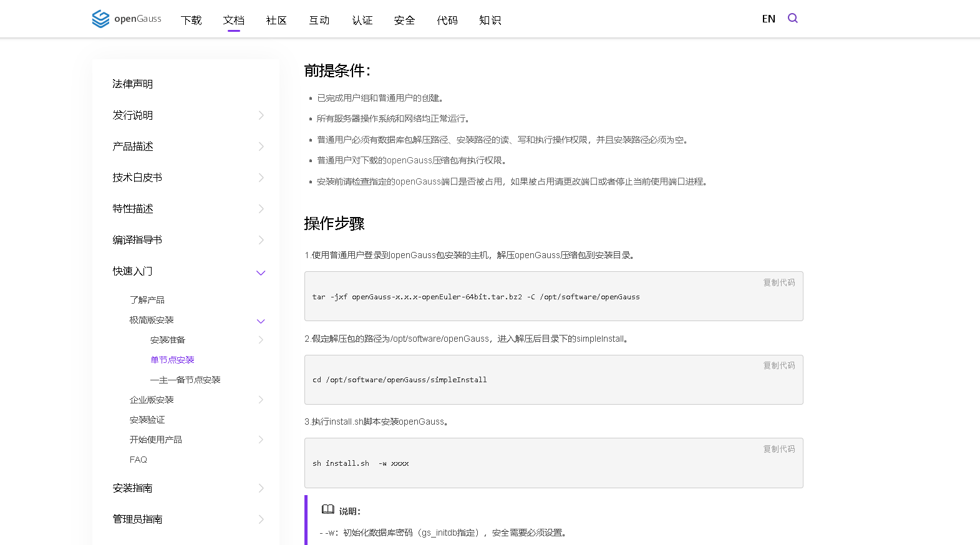Open the 认证 menu
Screen dimensions: 980x545
pos(362,20)
